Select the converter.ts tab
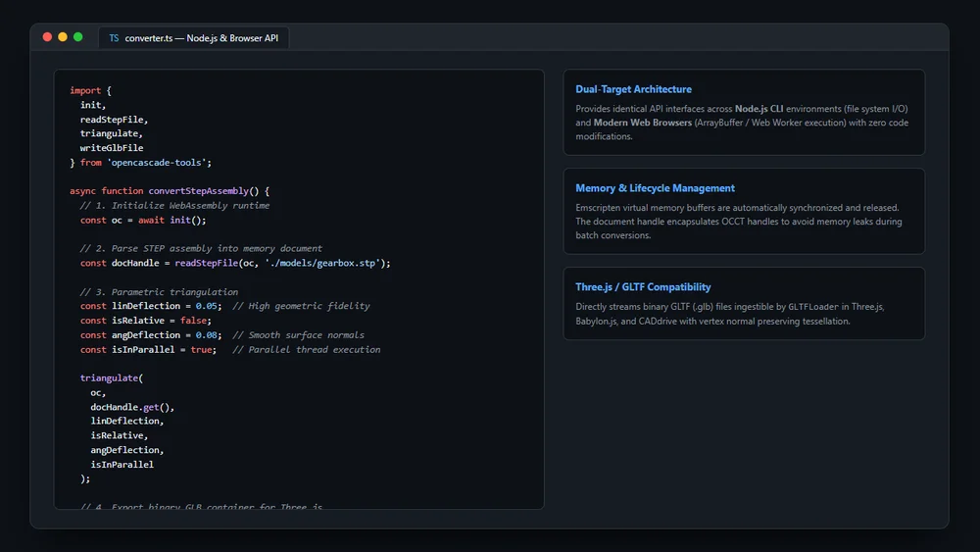 pyautogui.click(x=194, y=37)
